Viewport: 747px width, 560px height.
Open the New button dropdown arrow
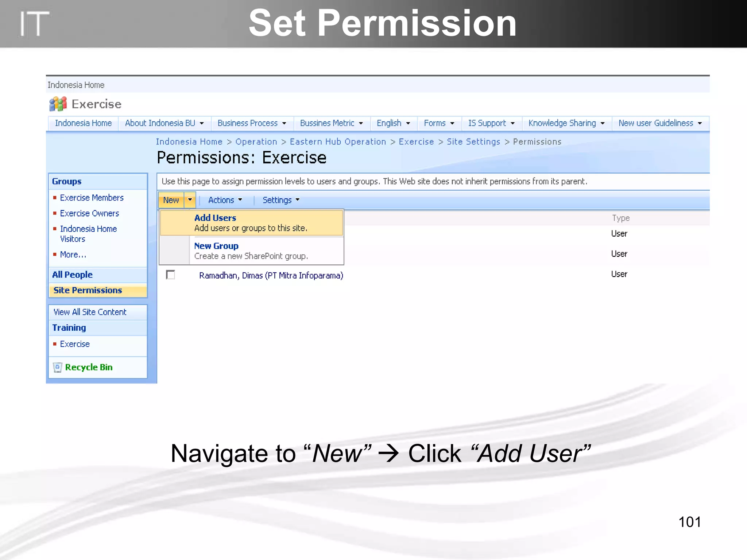click(190, 200)
